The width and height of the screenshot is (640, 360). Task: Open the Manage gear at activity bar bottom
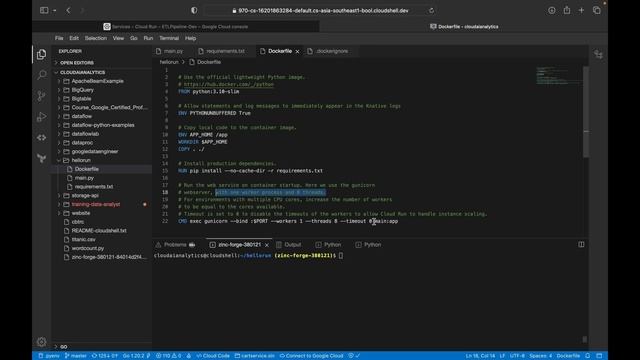(x=41, y=342)
